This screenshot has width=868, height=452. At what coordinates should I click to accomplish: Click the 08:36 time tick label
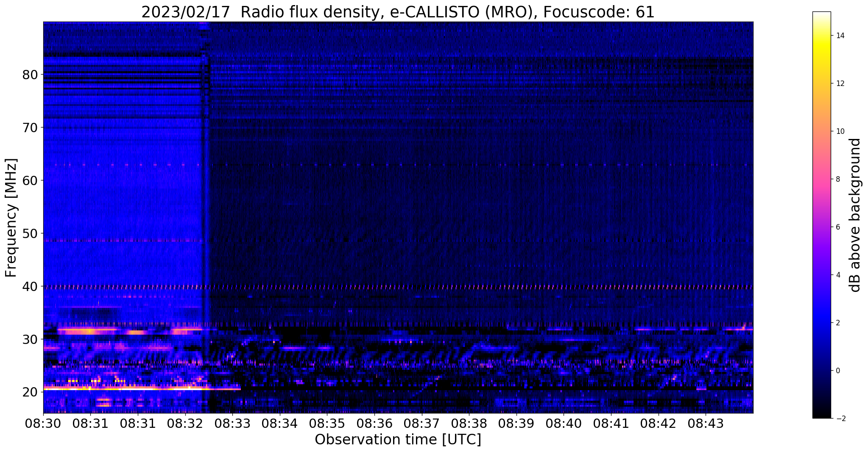[x=374, y=424]
